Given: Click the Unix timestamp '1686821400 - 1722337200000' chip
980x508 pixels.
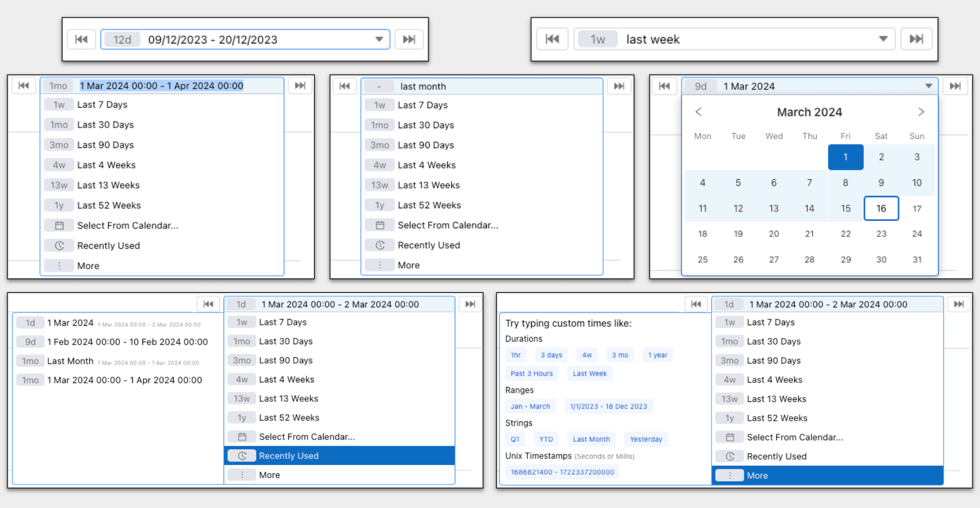Looking at the screenshot, I should click(x=561, y=472).
